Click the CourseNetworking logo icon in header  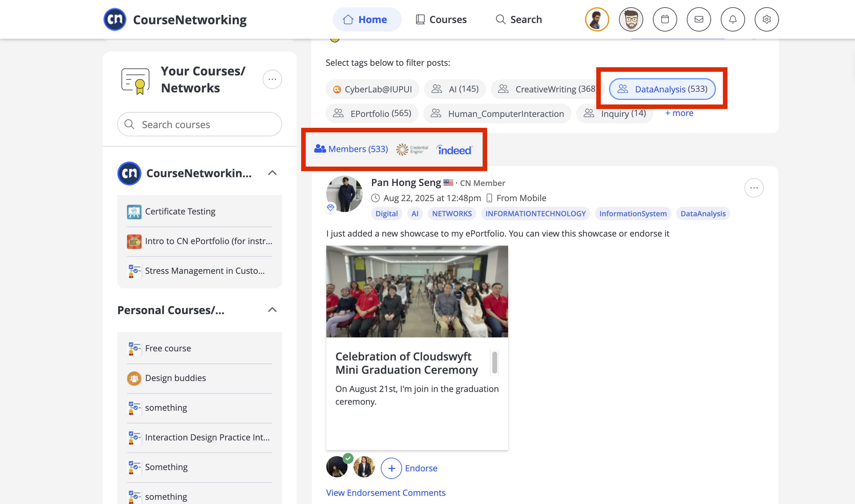point(115,19)
